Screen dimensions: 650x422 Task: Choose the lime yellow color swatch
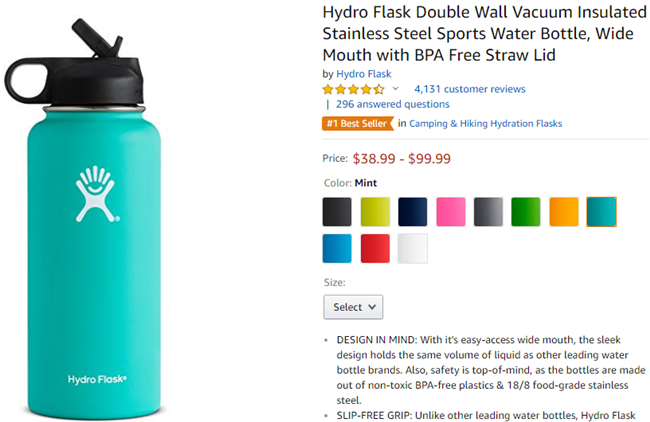[375, 212]
